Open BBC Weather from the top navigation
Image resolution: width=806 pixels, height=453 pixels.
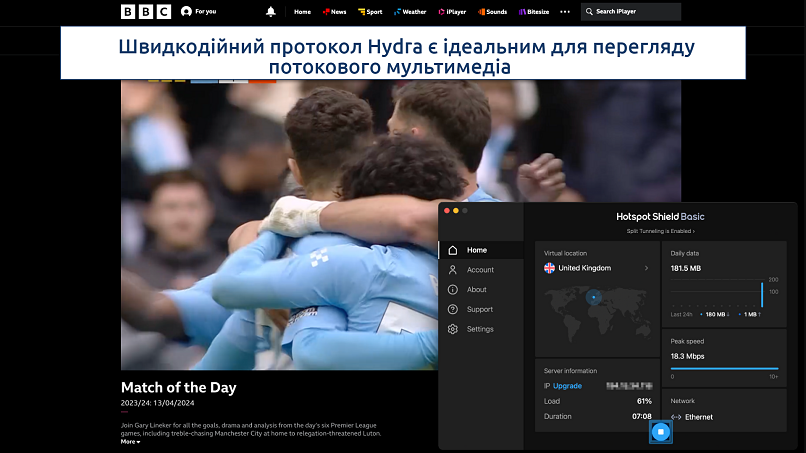[410, 12]
